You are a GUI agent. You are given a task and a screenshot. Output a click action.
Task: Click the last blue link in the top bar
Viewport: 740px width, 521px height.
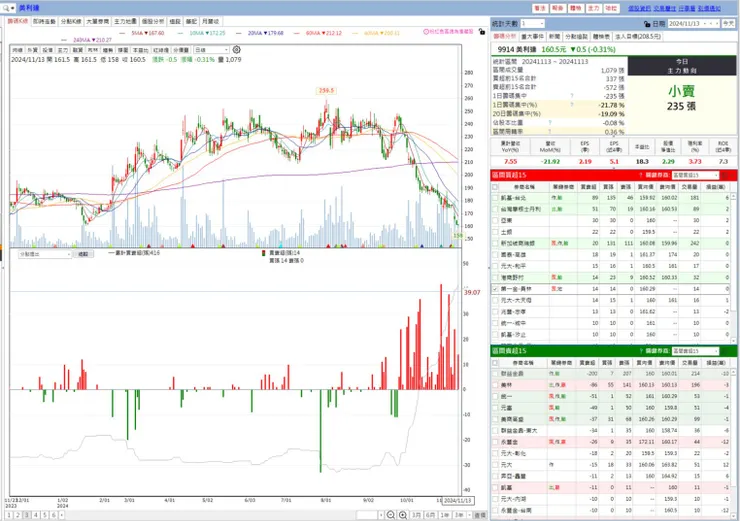[709, 8]
